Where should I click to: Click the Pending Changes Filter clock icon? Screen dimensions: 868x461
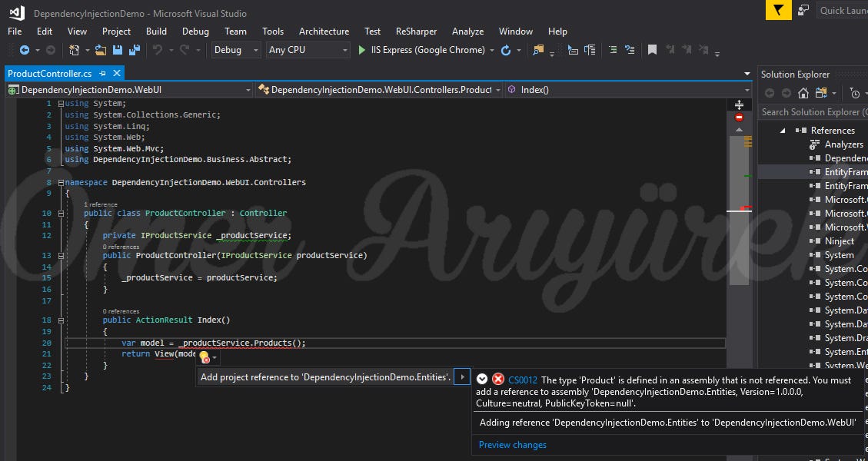click(x=855, y=93)
